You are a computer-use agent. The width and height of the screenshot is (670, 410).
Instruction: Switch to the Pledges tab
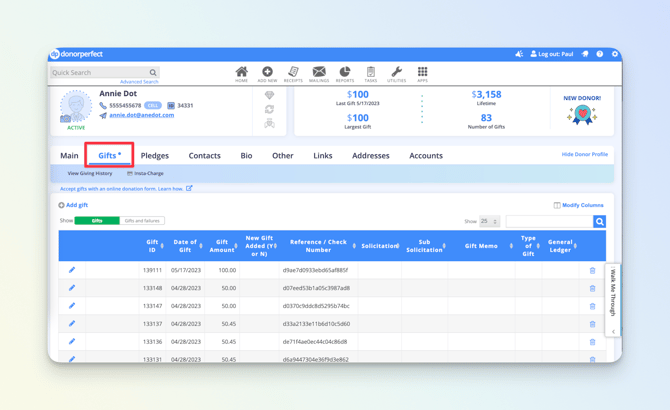click(155, 156)
